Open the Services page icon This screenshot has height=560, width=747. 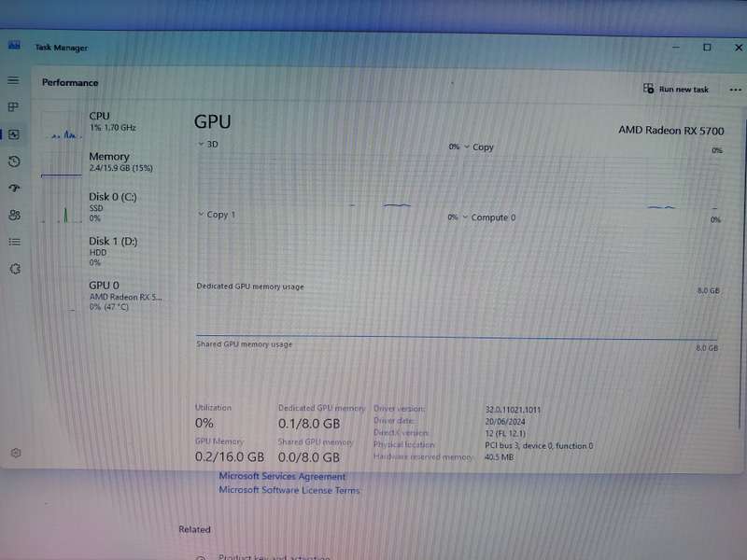(x=15, y=269)
